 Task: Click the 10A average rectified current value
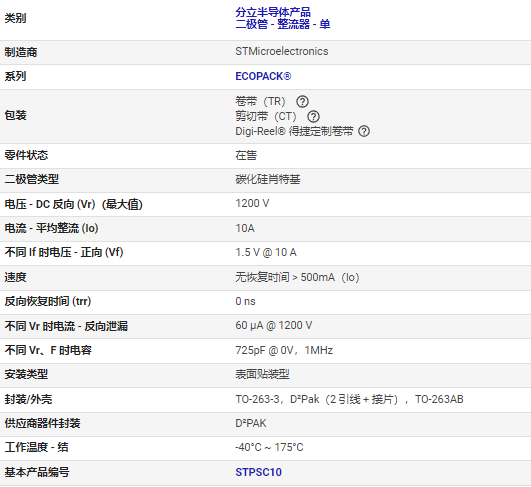pyautogui.click(x=245, y=228)
